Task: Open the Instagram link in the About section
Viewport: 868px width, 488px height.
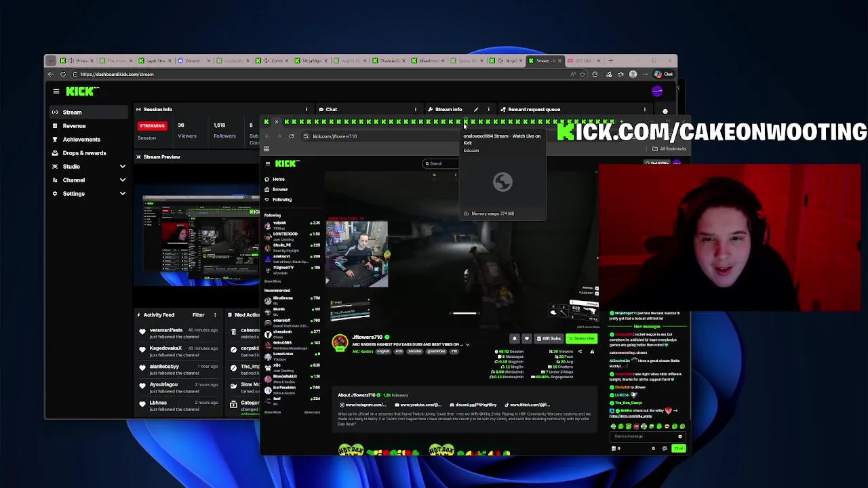Action: pos(364,405)
